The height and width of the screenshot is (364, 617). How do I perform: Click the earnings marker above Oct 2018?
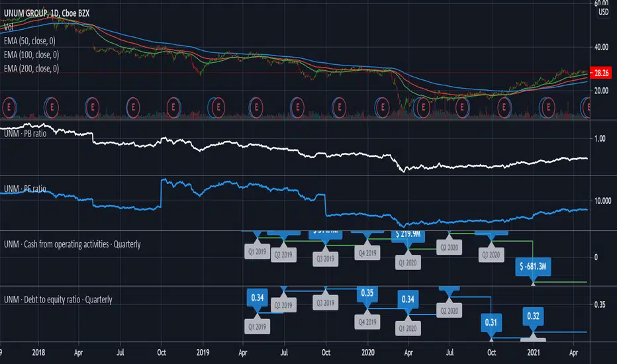pyautogui.click(x=173, y=107)
